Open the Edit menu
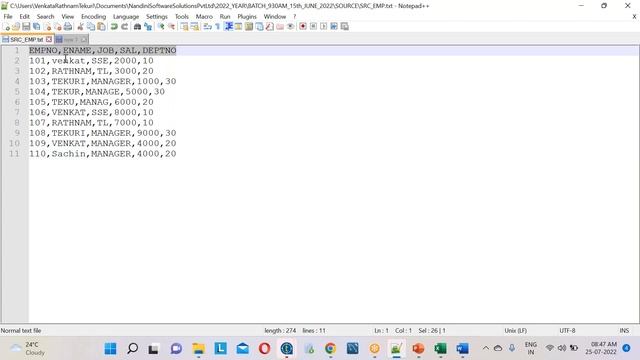This screenshot has height=360, width=640. pyautogui.click(x=24, y=16)
